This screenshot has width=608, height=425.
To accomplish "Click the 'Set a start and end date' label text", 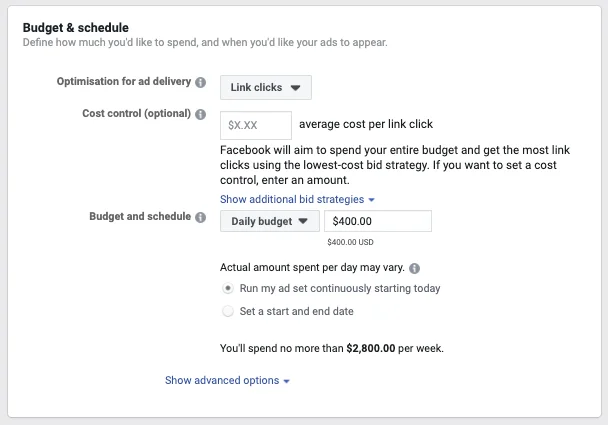I will [297, 311].
